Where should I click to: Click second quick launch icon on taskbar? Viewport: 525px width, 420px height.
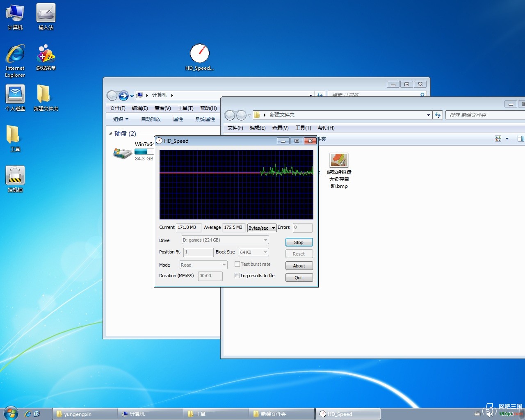click(37, 414)
